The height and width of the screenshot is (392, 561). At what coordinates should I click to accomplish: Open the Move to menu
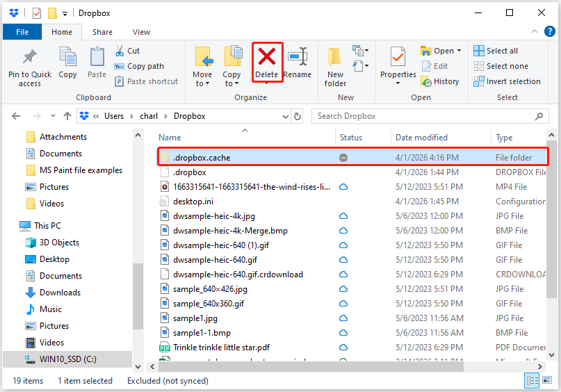[202, 67]
